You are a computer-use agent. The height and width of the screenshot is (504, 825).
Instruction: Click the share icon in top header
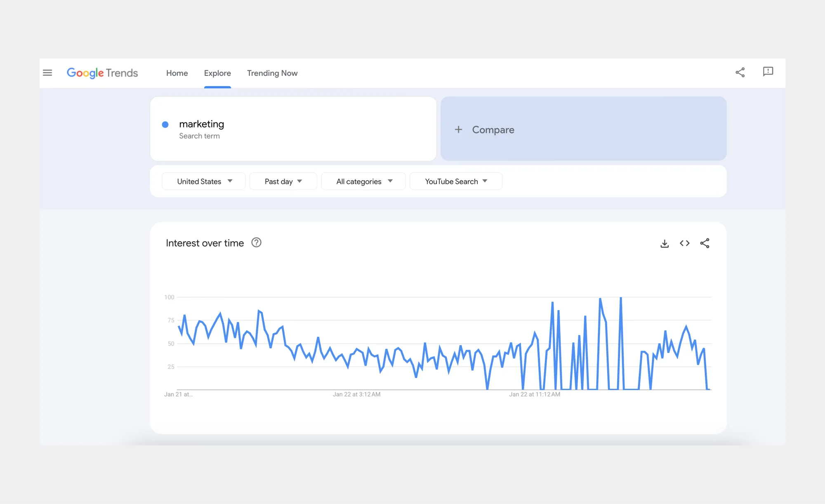coord(740,73)
